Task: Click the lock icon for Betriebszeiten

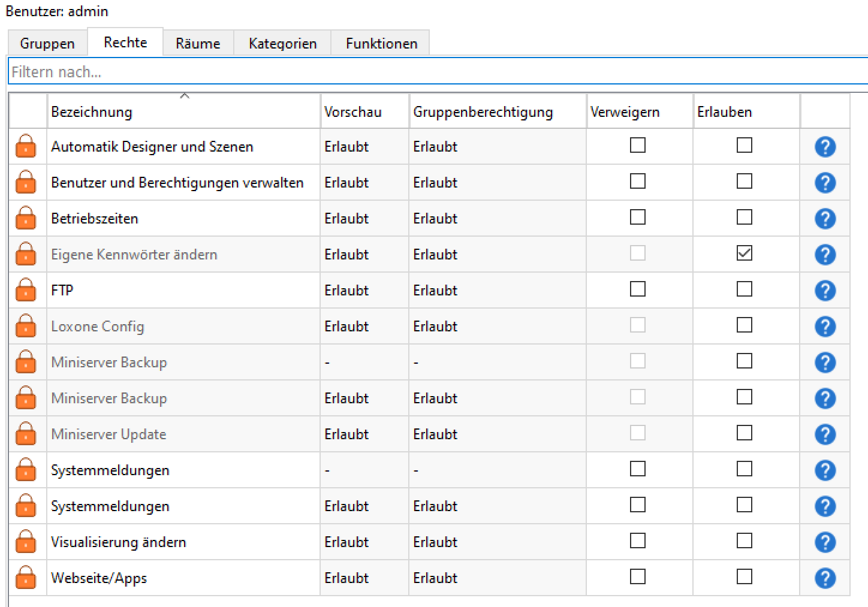Action: pyautogui.click(x=26, y=218)
